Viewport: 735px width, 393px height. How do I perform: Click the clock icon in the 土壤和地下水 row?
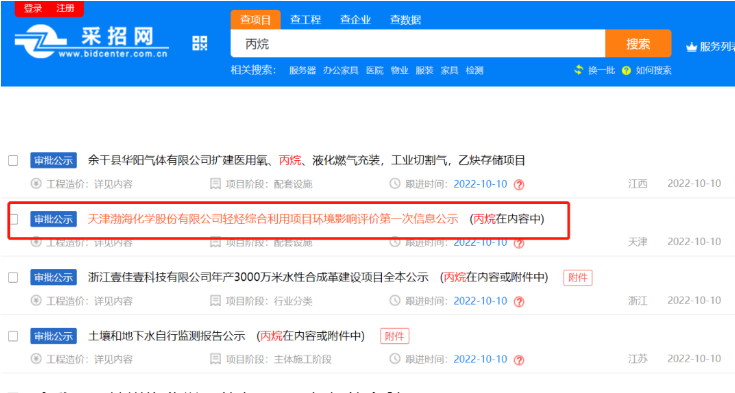click(395, 359)
